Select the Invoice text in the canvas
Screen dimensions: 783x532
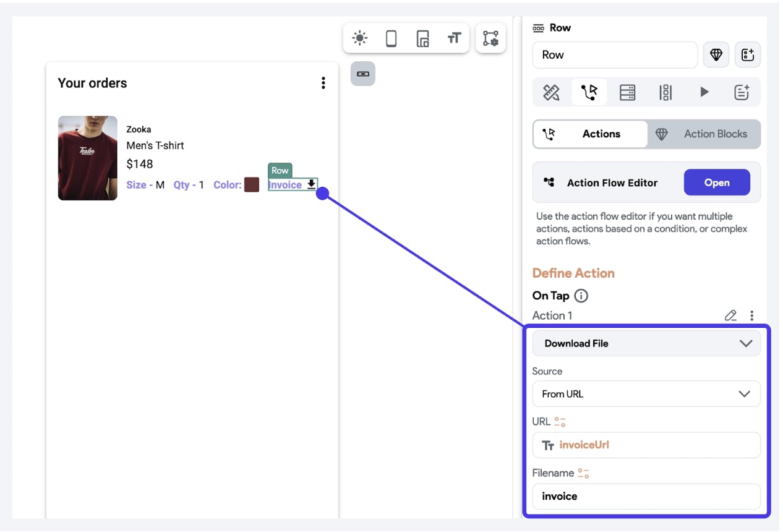[x=285, y=185]
